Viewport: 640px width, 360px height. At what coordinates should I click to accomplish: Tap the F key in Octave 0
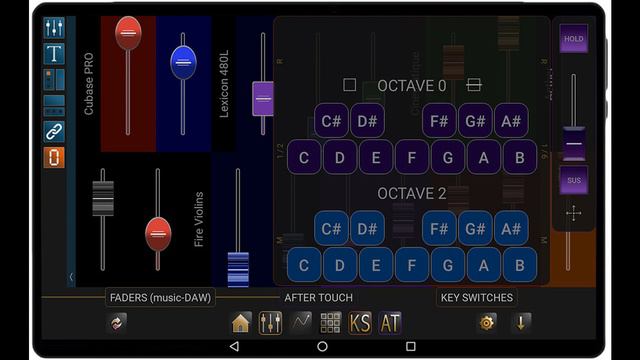tap(411, 157)
